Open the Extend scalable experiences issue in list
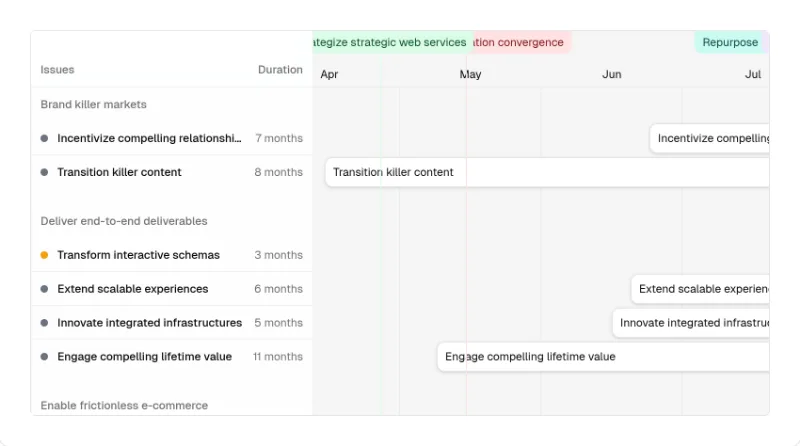The height and width of the screenshot is (446, 800). tap(171, 289)
